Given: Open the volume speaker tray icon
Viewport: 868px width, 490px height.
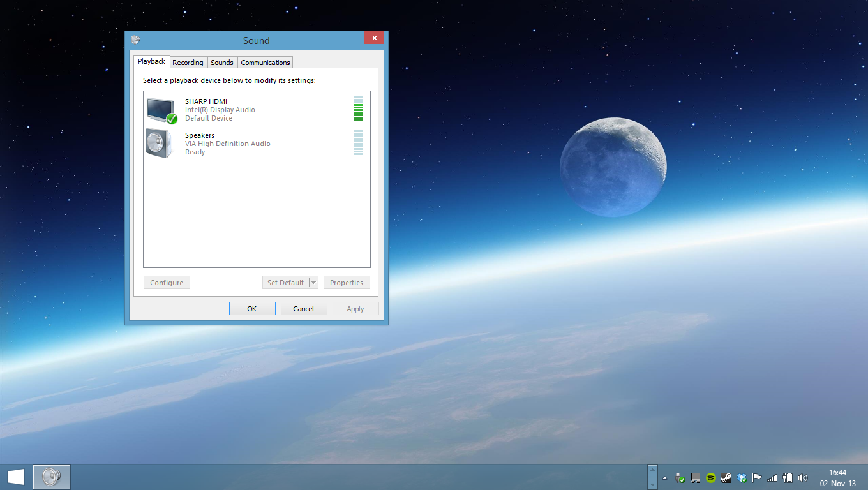Looking at the screenshot, I should pyautogui.click(x=803, y=477).
